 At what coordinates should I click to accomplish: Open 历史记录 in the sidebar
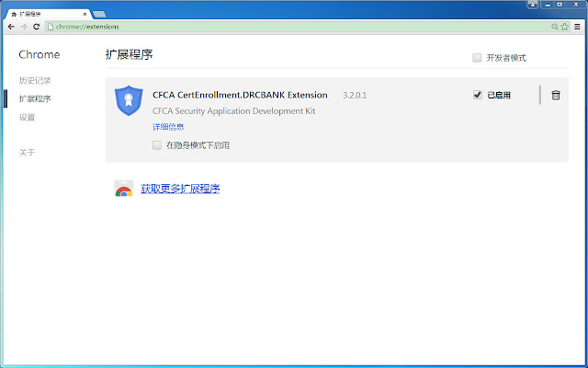click(x=35, y=80)
